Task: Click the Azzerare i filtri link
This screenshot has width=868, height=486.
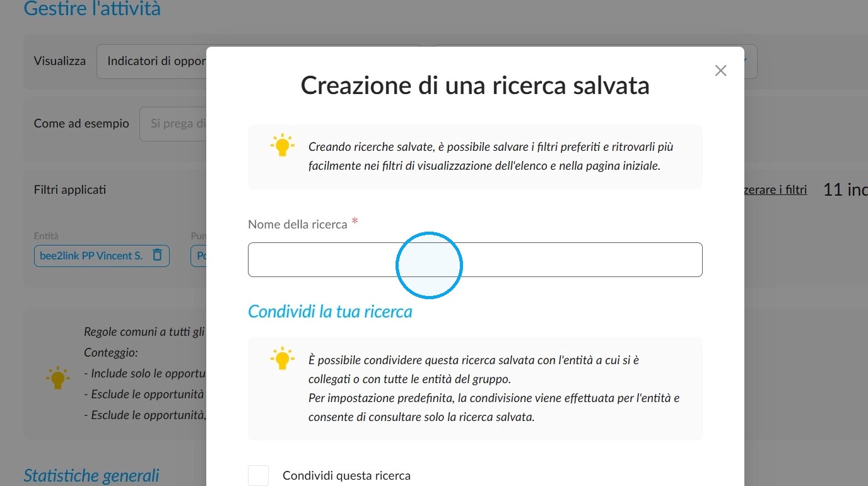Action: pyautogui.click(x=775, y=189)
